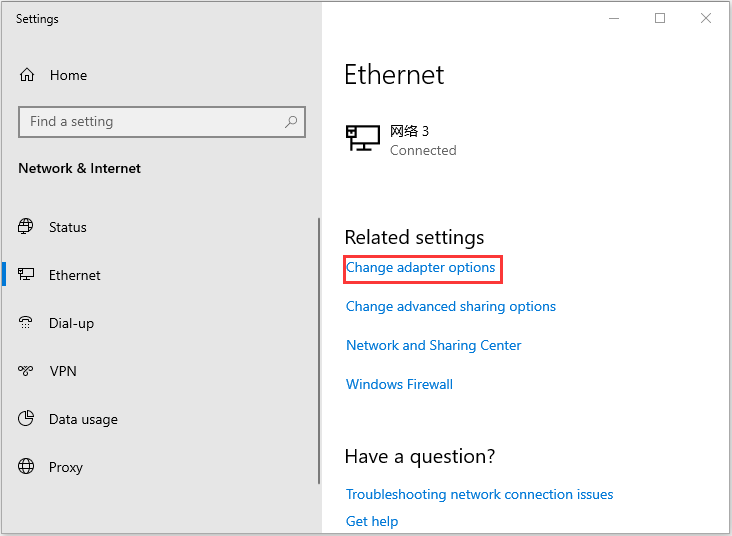Screen dimensions: 732x536
Task: Click the Data usage icon
Action: click(27, 419)
